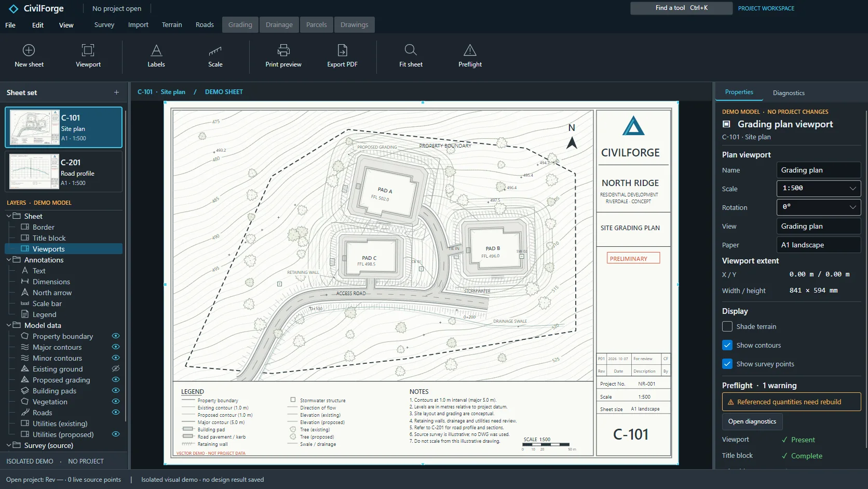
Task: Show the Existing ground layer
Action: 116,369
